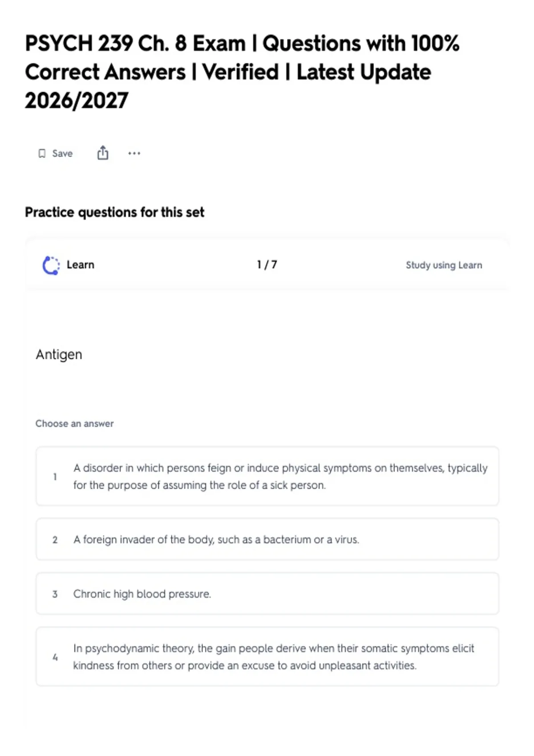Pick answer 3 Chronic high blood pressure

tap(267, 594)
